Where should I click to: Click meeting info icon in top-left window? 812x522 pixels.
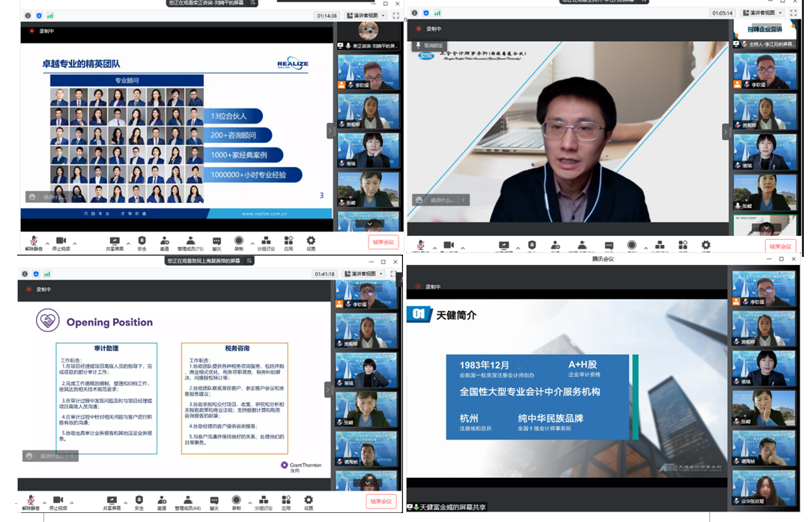pyautogui.click(x=28, y=16)
